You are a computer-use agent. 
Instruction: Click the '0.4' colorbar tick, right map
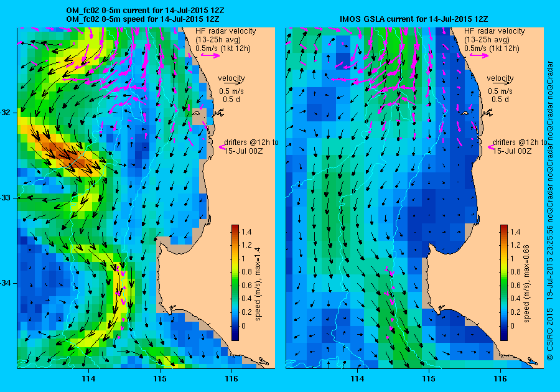(515, 299)
